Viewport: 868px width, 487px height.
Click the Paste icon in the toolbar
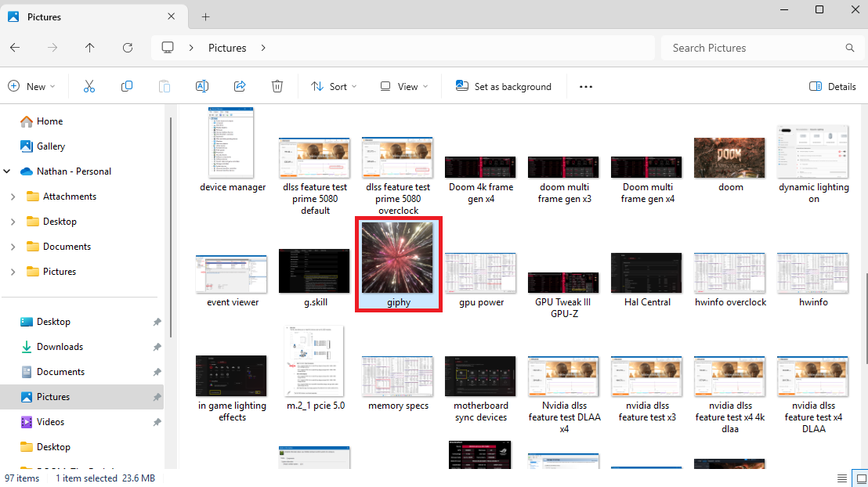[x=164, y=86]
